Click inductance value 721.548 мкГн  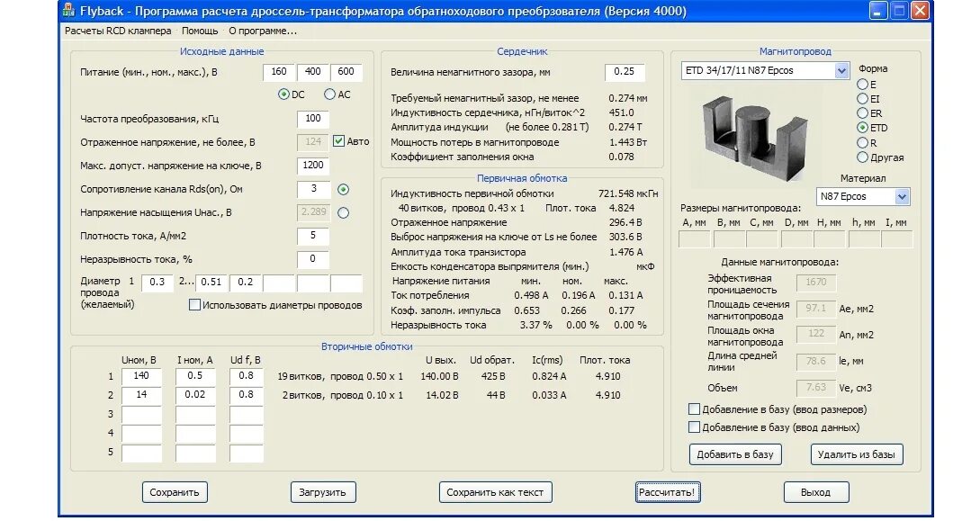coord(628,193)
